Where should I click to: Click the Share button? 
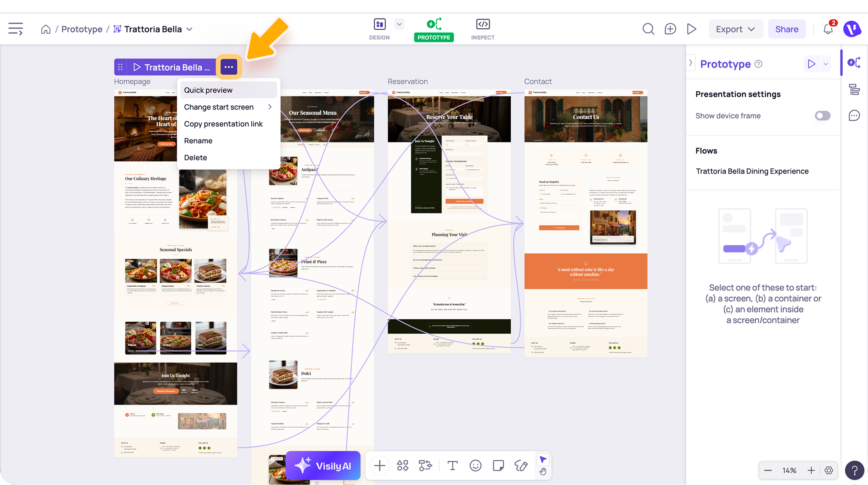point(787,29)
